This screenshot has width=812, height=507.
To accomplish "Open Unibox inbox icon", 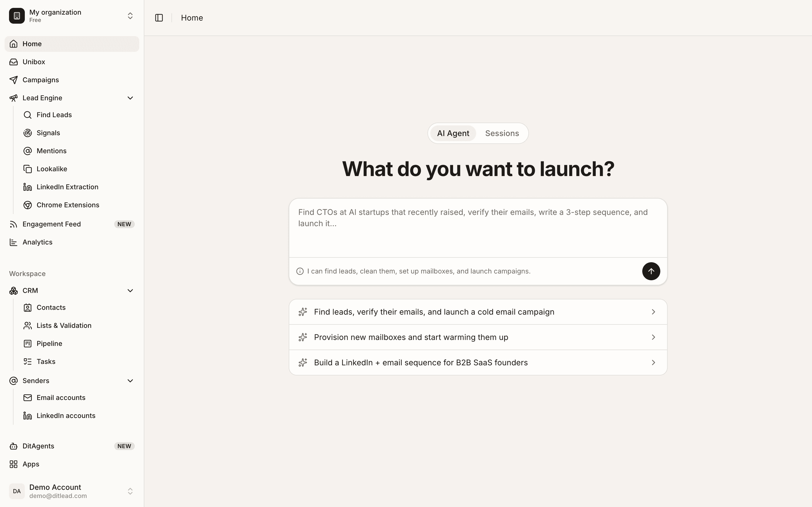I will coord(14,62).
